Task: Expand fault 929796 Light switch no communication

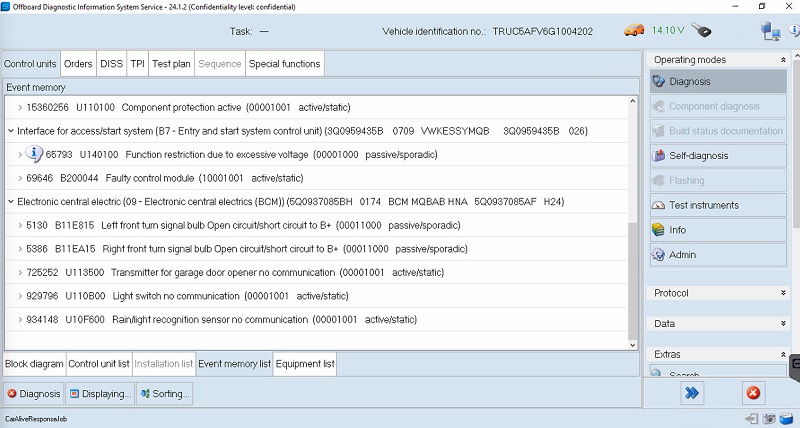Action: [x=20, y=296]
